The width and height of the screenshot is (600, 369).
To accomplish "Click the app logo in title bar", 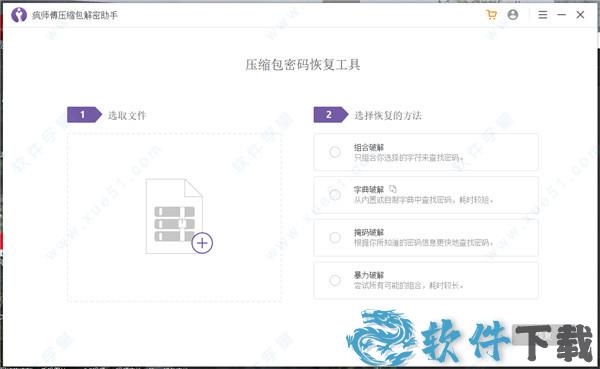I will pos(19,15).
